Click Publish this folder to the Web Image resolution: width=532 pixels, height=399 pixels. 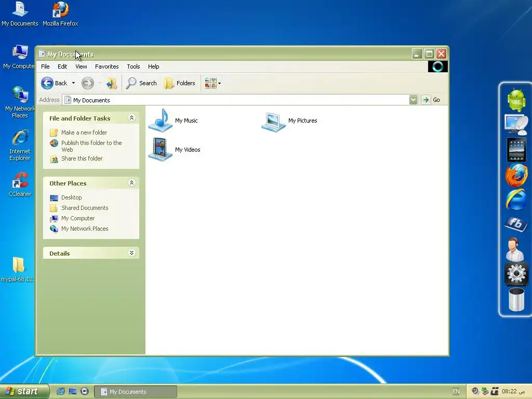[91, 146]
